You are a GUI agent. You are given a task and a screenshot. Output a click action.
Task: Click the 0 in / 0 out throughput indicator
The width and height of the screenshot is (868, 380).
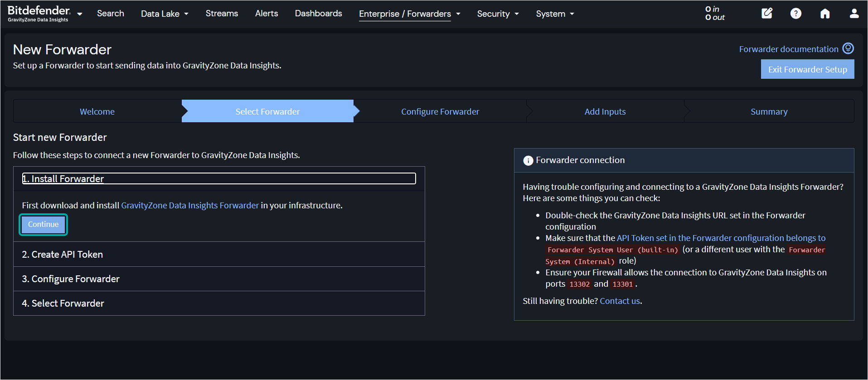715,13
